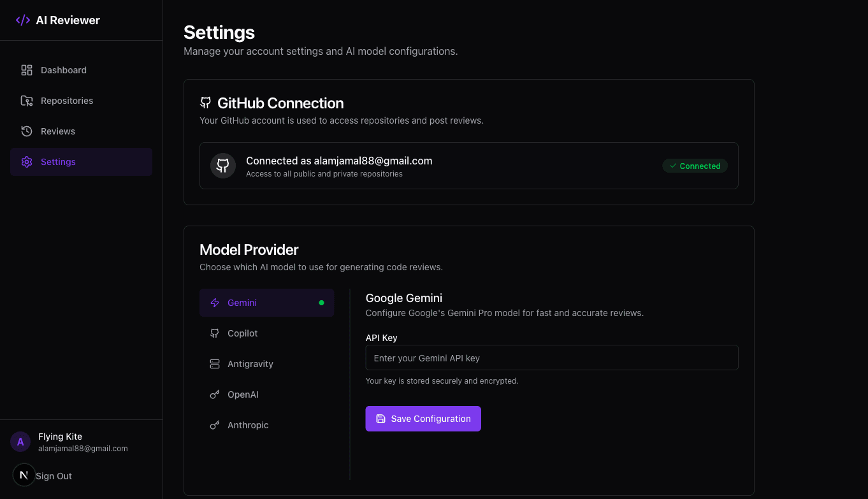The height and width of the screenshot is (499, 868).
Task: Select Settings in the sidebar
Action: point(81,162)
